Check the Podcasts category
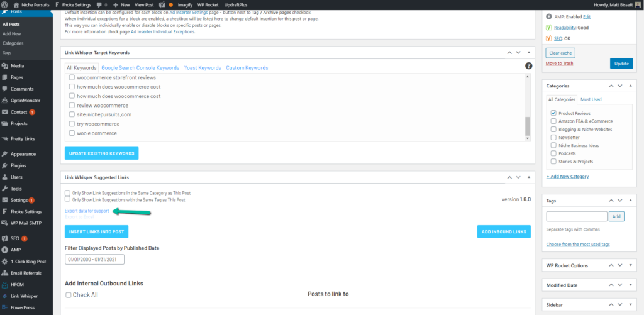Image resolution: width=644 pixels, height=315 pixels. click(x=553, y=153)
